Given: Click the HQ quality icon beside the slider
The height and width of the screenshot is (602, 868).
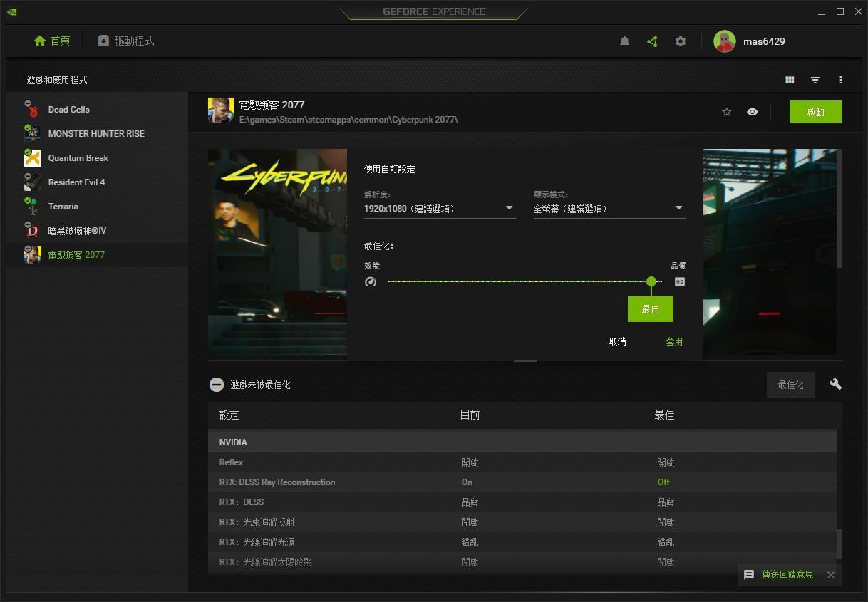Looking at the screenshot, I should (678, 281).
